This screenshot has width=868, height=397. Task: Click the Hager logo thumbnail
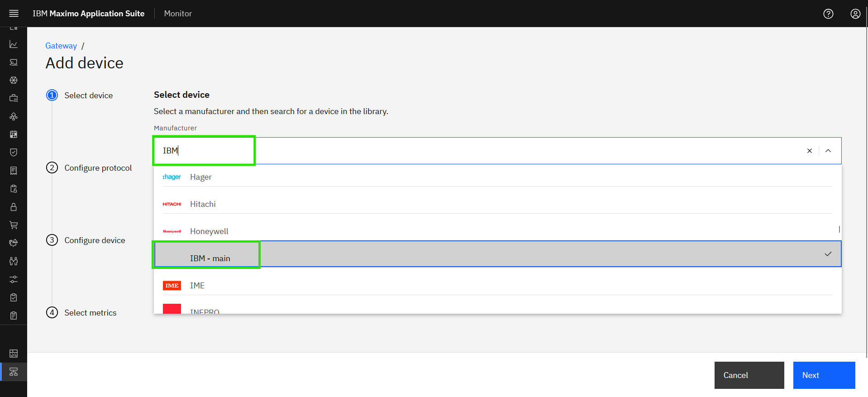point(172,177)
